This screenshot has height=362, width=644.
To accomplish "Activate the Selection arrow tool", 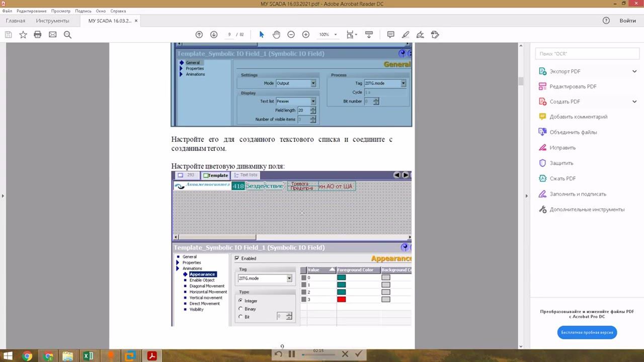I will tap(262, 35).
